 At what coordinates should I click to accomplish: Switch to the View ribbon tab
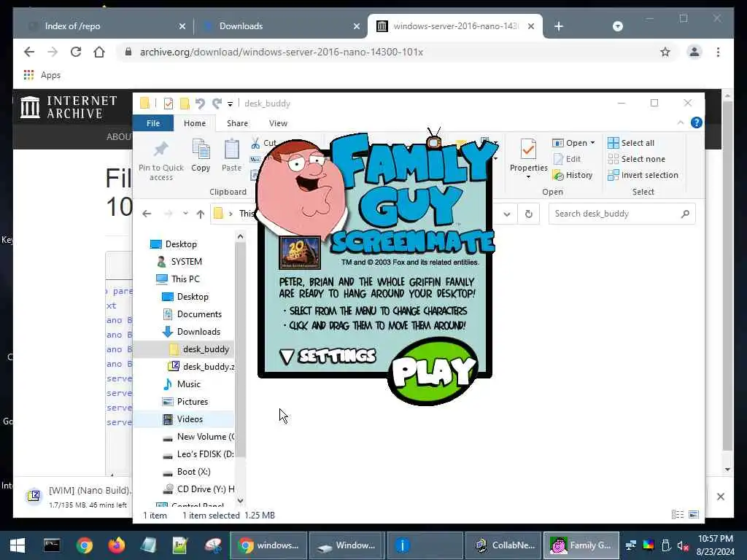pyautogui.click(x=278, y=123)
